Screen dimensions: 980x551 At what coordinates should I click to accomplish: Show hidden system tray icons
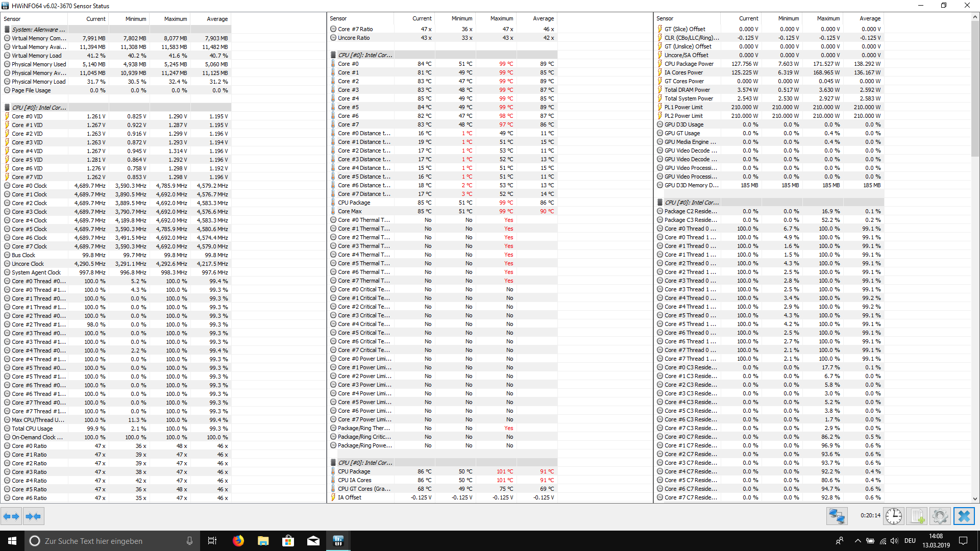pyautogui.click(x=857, y=541)
